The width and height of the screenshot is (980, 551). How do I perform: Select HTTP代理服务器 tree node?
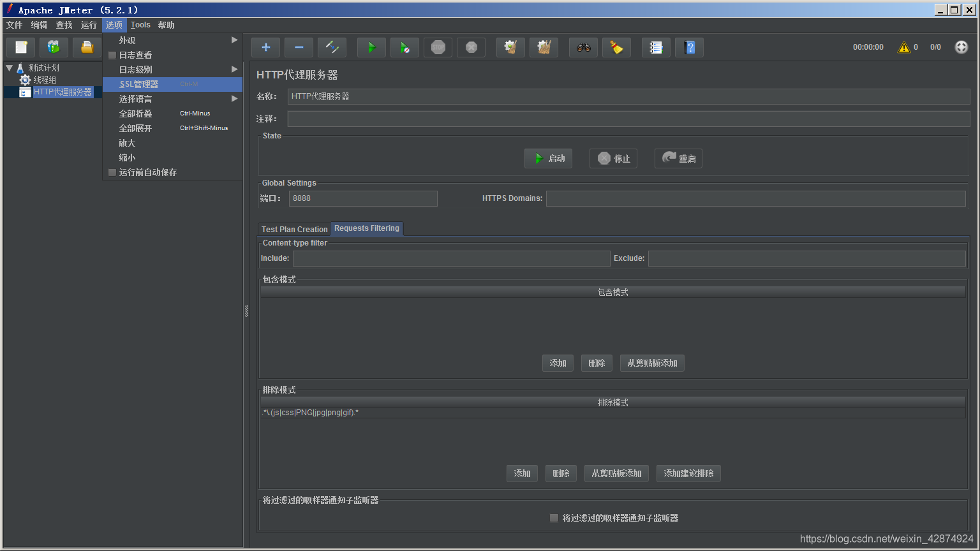(x=63, y=92)
